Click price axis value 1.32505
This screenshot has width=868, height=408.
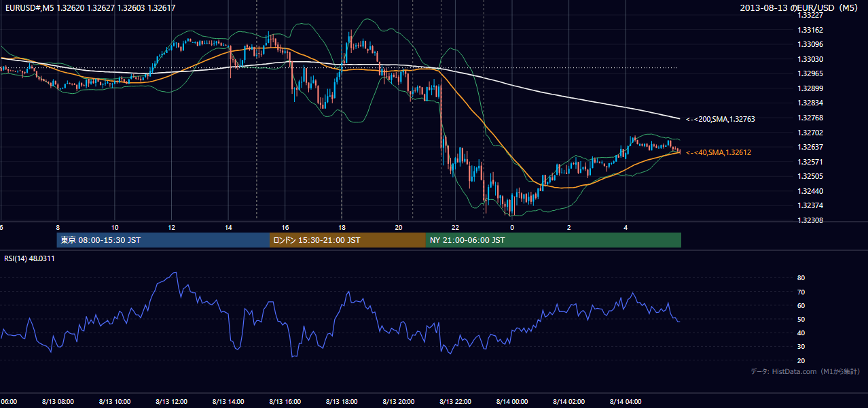pos(810,176)
